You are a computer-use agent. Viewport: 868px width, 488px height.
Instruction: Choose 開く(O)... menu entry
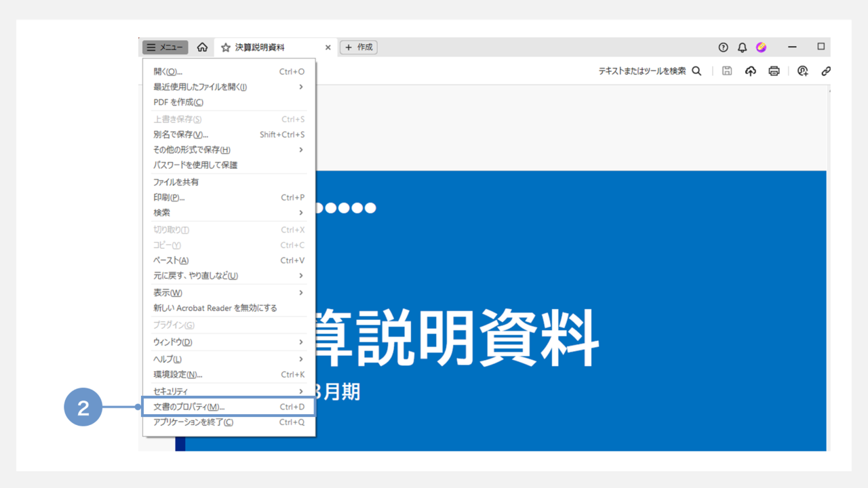(229, 71)
